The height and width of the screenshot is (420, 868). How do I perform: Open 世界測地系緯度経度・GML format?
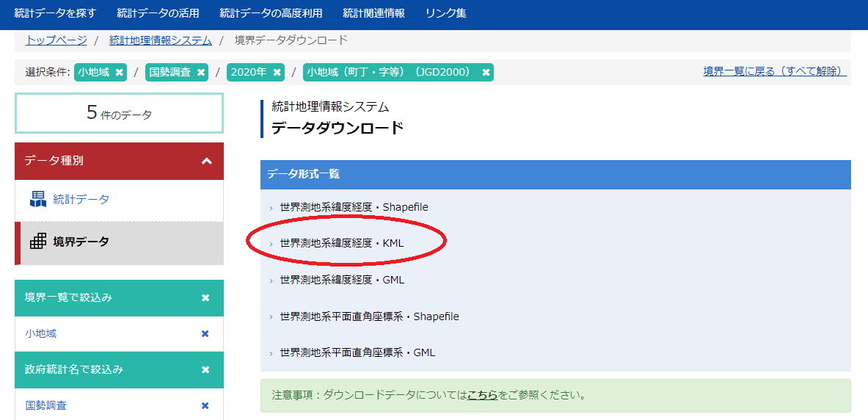click(342, 280)
